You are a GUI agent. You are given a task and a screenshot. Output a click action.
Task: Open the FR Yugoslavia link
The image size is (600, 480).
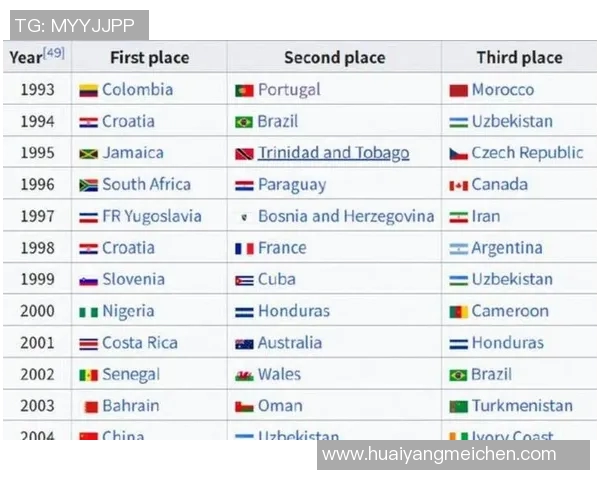tap(151, 216)
